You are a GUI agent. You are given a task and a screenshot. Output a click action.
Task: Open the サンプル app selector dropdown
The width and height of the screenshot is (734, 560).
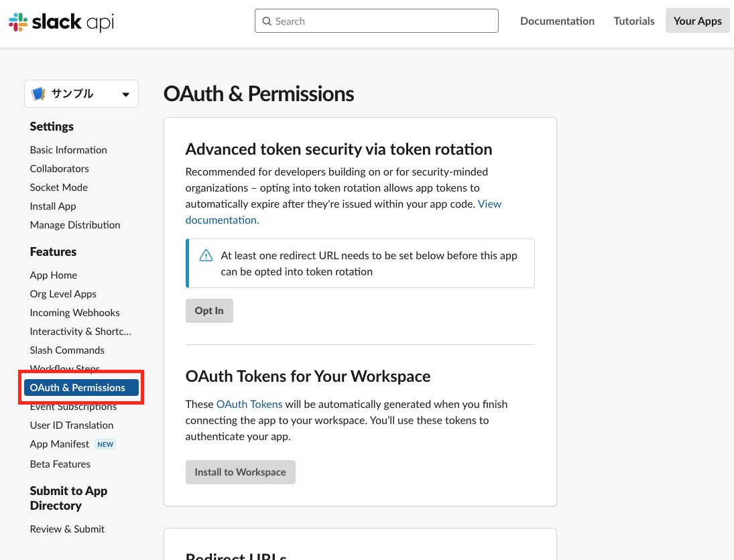[x=82, y=94]
